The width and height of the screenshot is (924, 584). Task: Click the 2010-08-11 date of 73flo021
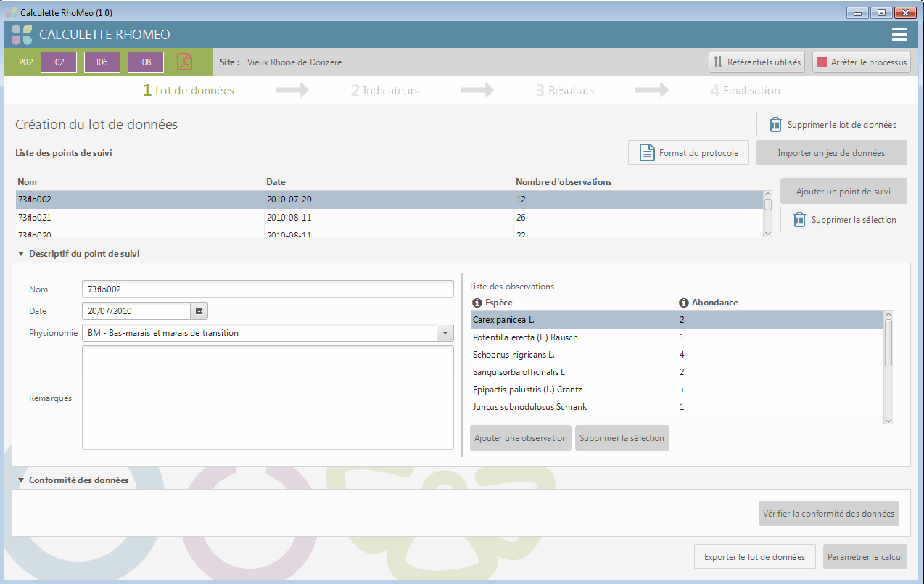[x=289, y=217]
